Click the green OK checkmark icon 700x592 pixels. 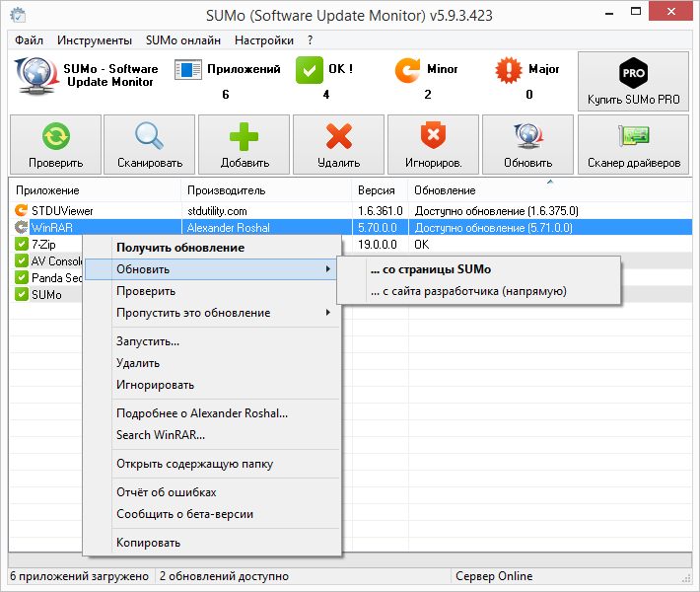pyautogui.click(x=310, y=70)
